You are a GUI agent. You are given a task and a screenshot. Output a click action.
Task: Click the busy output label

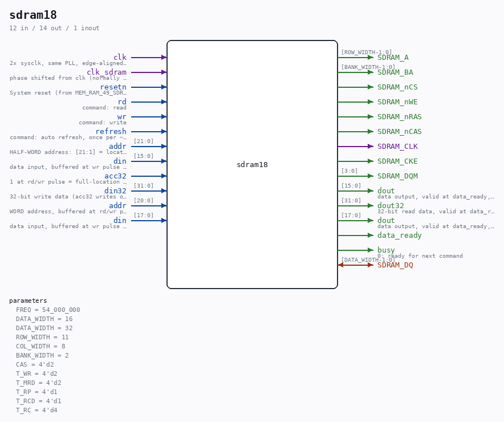[x=386, y=250]
